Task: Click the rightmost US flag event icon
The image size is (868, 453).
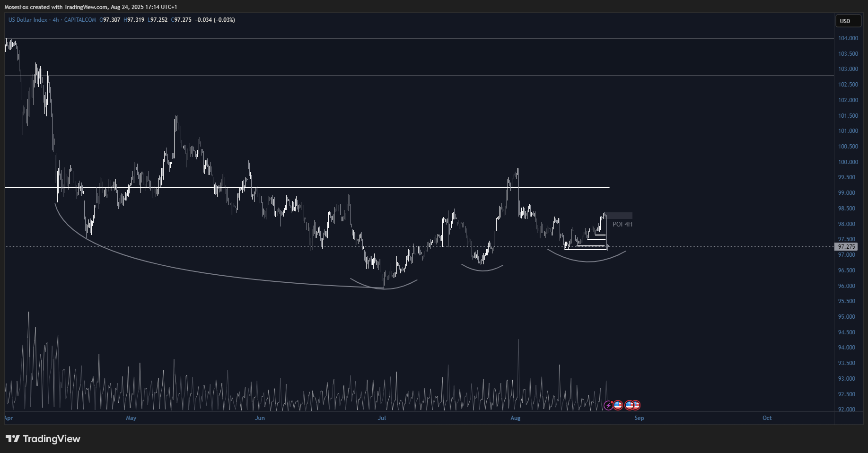Action: 636,405
